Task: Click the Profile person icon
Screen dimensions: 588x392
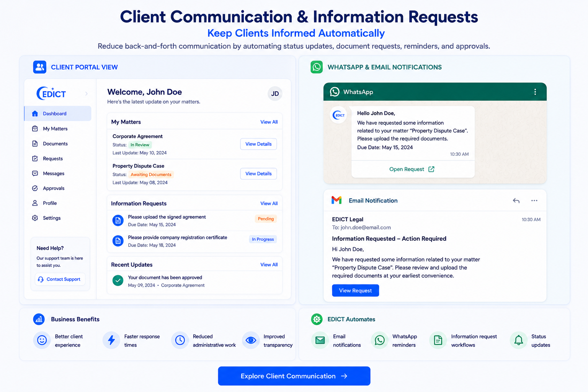Action: tap(35, 203)
